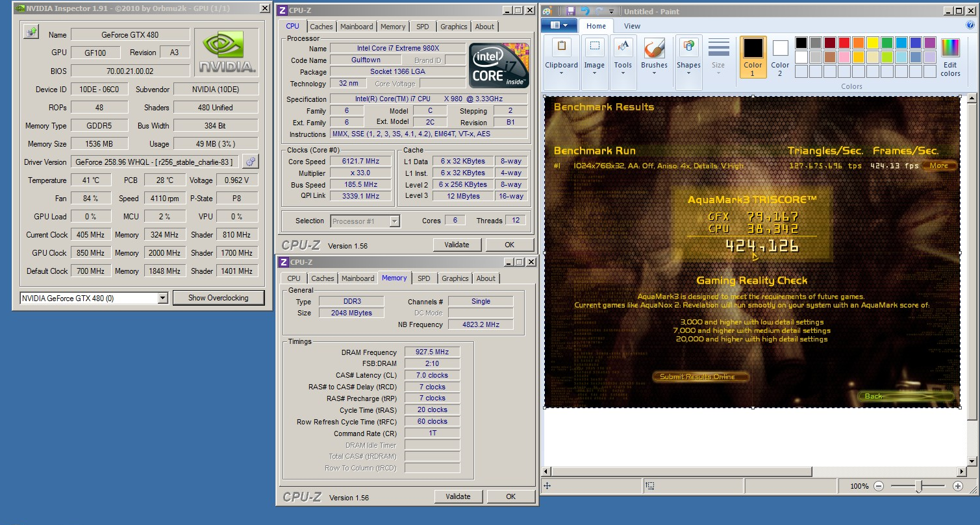Viewport: 980px width, 525px height.
Task: Click the DRAM Frequency value 927.5 MHz
Action: point(433,352)
